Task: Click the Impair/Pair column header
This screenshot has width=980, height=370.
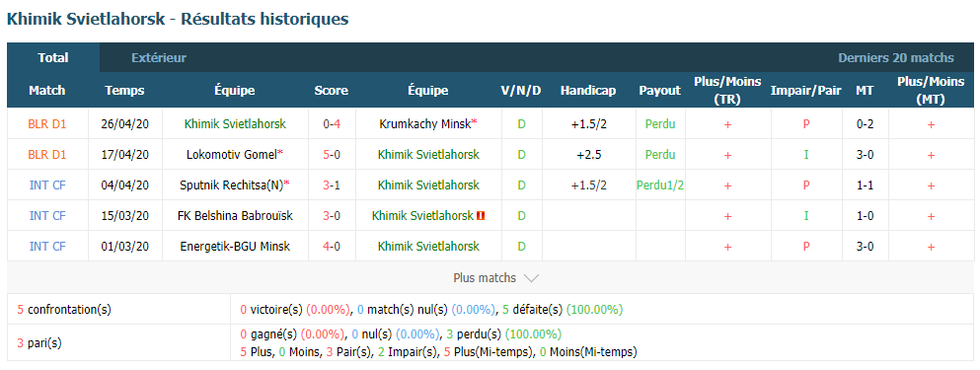Action: point(805,91)
